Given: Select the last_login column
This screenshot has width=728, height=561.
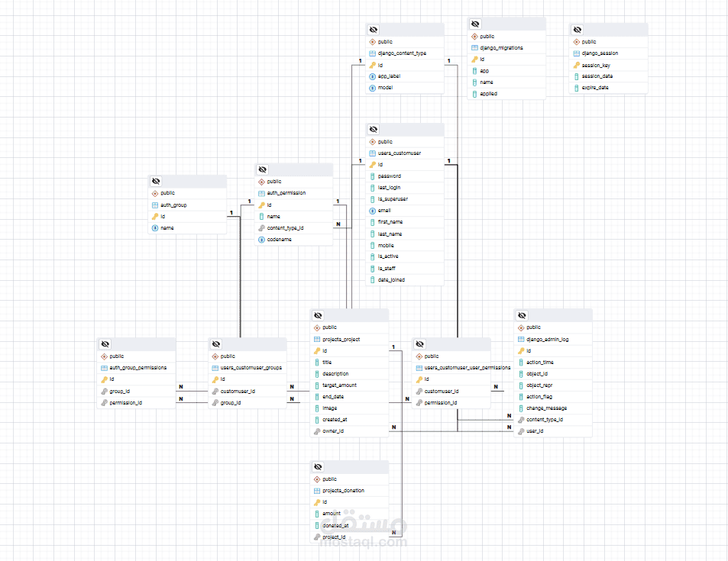Looking at the screenshot, I should pos(389,188).
